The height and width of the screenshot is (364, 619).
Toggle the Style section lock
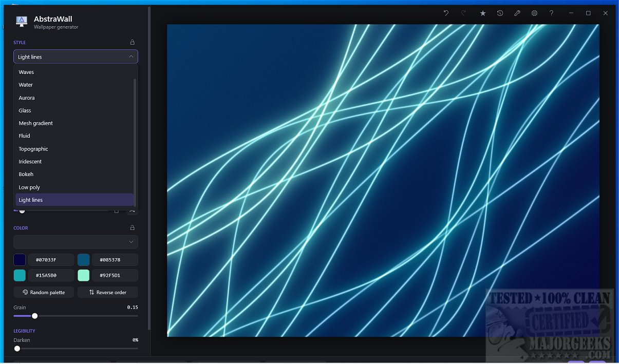pyautogui.click(x=132, y=43)
